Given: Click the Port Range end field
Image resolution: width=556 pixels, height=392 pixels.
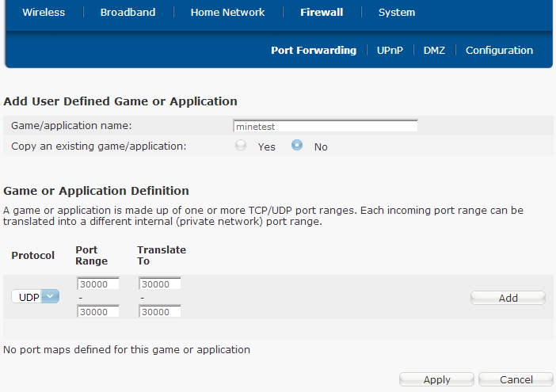Looking at the screenshot, I should pos(98,311).
